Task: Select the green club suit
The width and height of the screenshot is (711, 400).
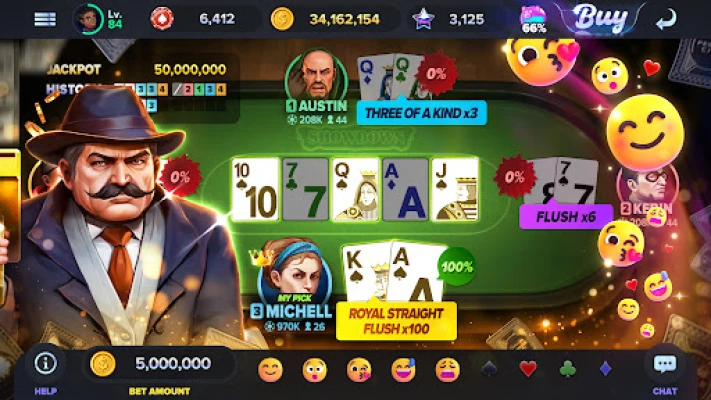Action: [x=567, y=369]
